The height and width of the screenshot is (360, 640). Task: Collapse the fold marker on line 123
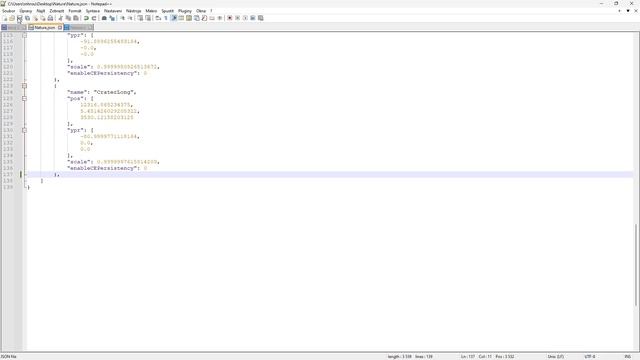click(24, 86)
